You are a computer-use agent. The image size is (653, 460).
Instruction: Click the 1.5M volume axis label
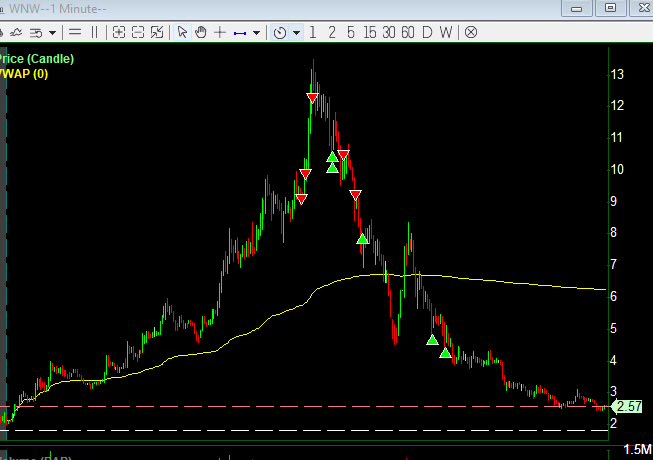[x=637, y=450]
